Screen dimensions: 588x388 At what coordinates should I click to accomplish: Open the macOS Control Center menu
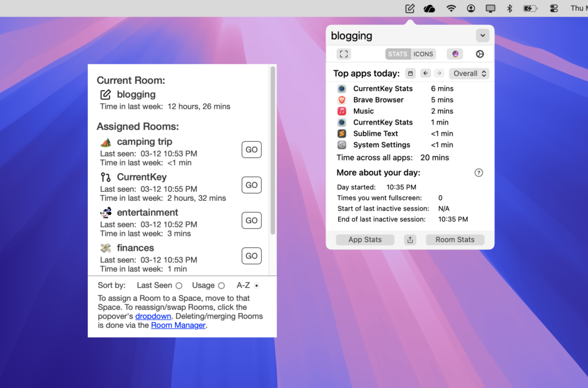(554, 8)
